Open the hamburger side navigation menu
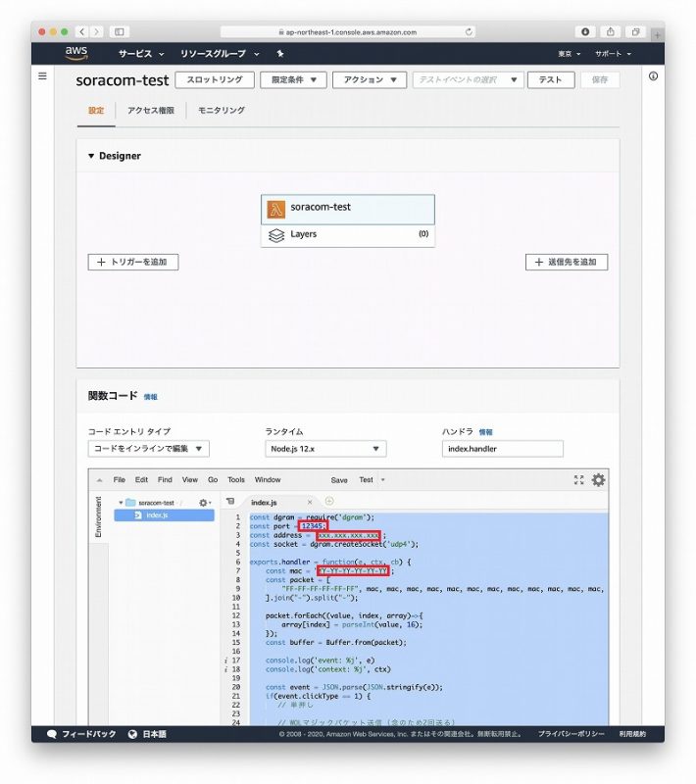 pos(42,76)
